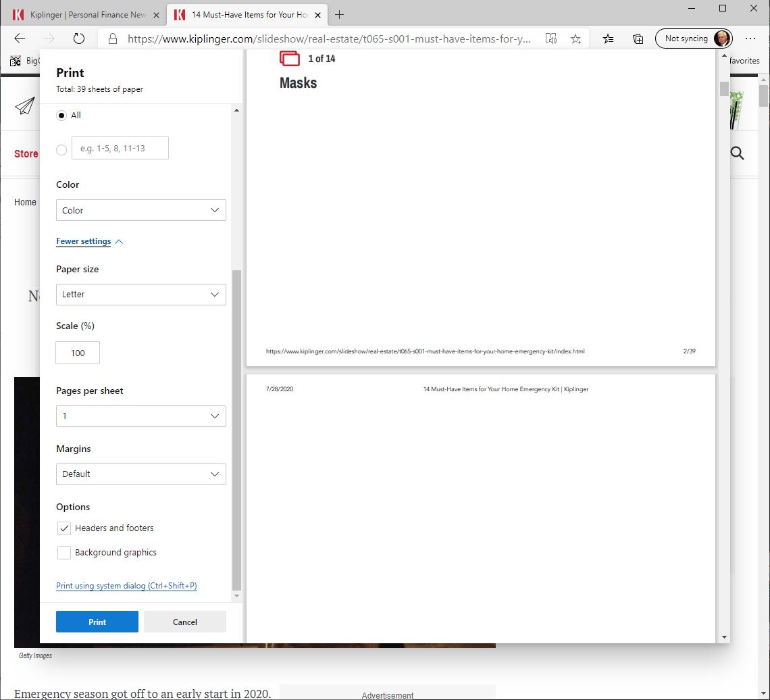Click the padlock site info icon

pos(112,39)
